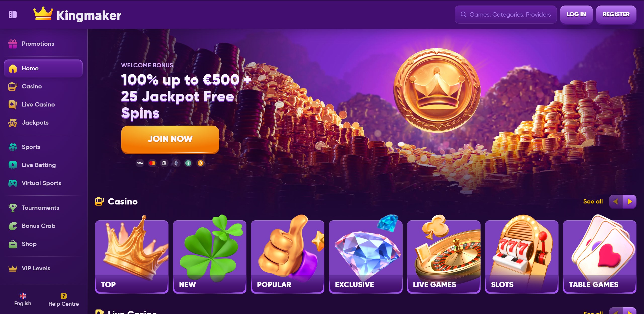The image size is (644, 314).
Task: Click the Bitcoin payment icon
Action: click(x=200, y=163)
